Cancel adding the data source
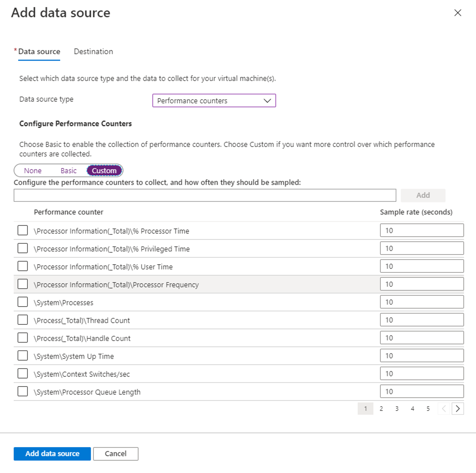Screen dimensions: 476x473 tap(116, 454)
